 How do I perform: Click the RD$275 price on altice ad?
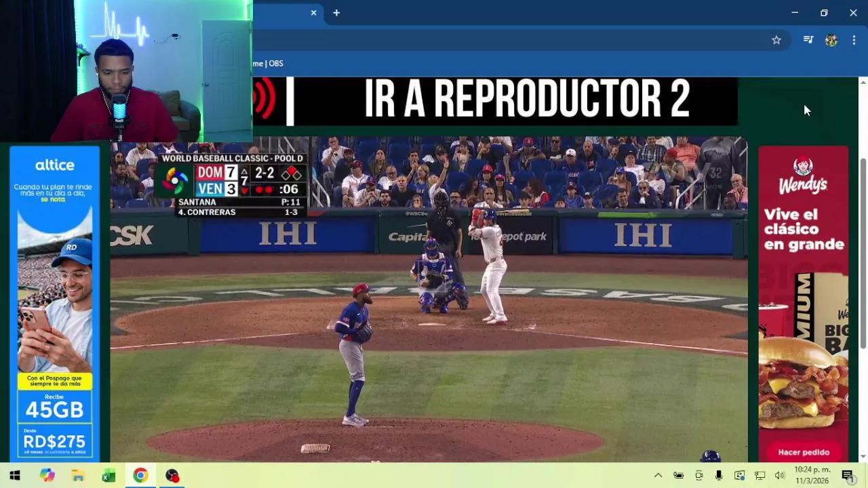pyautogui.click(x=54, y=441)
